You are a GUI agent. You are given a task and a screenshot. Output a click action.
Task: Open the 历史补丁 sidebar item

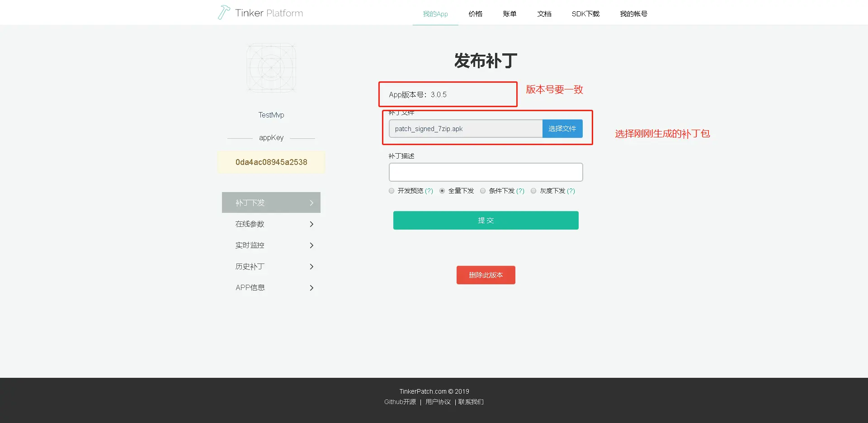tap(271, 267)
